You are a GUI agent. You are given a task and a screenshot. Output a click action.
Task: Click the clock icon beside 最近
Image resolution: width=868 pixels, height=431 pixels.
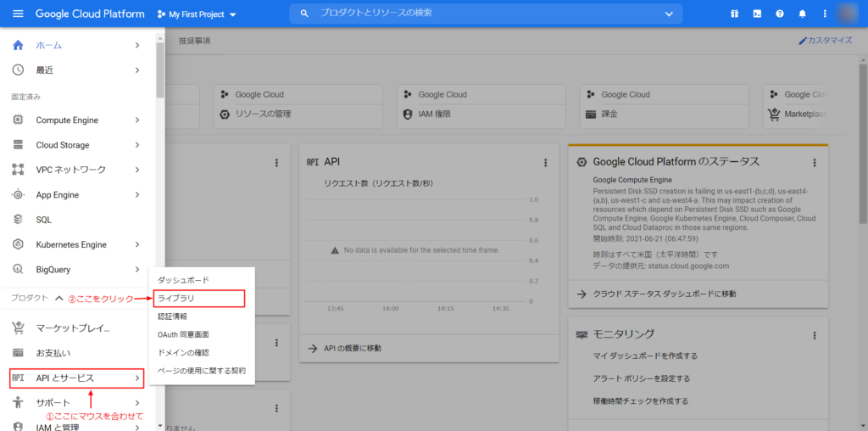tap(18, 70)
